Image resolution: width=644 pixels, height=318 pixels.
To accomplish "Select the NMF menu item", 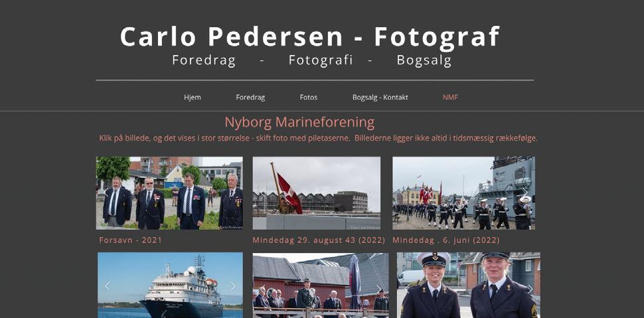I will 450,98.
